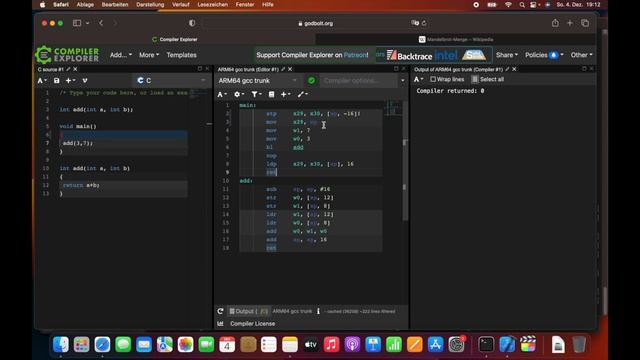The height and width of the screenshot is (360, 640).
Task: Toggle the Vim mode icon in source editor
Action: click(x=84, y=81)
